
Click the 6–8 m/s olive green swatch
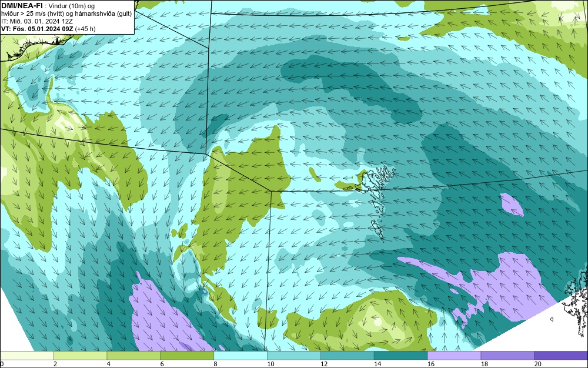[187, 356]
